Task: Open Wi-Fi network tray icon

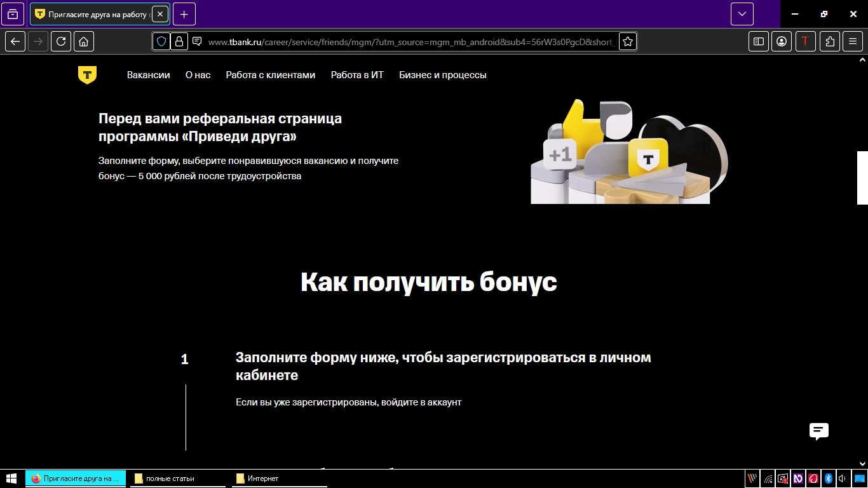Action: (x=768, y=478)
